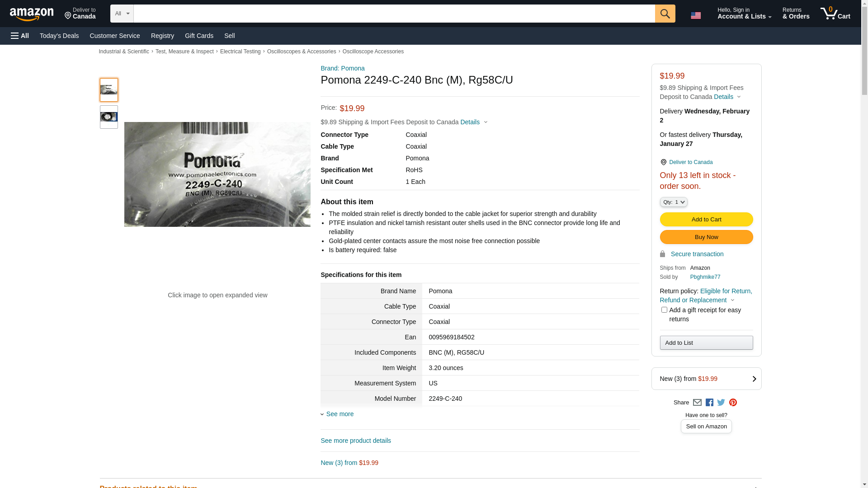Click the Add to Cart button
868x488 pixels.
[x=706, y=219]
